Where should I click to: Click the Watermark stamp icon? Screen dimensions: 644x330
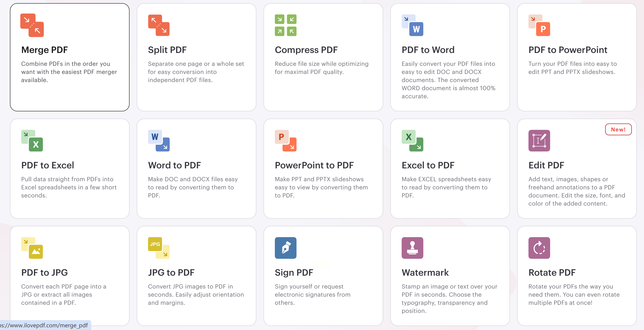pyautogui.click(x=412, y=248)
